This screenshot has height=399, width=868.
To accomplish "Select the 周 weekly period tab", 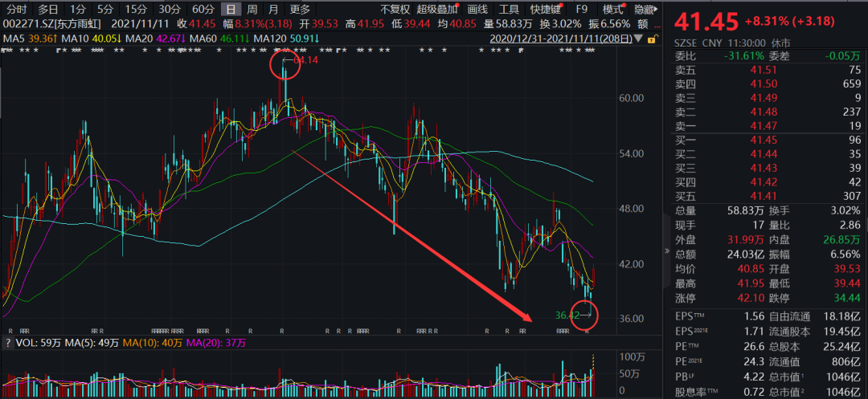I will point(252,10).
